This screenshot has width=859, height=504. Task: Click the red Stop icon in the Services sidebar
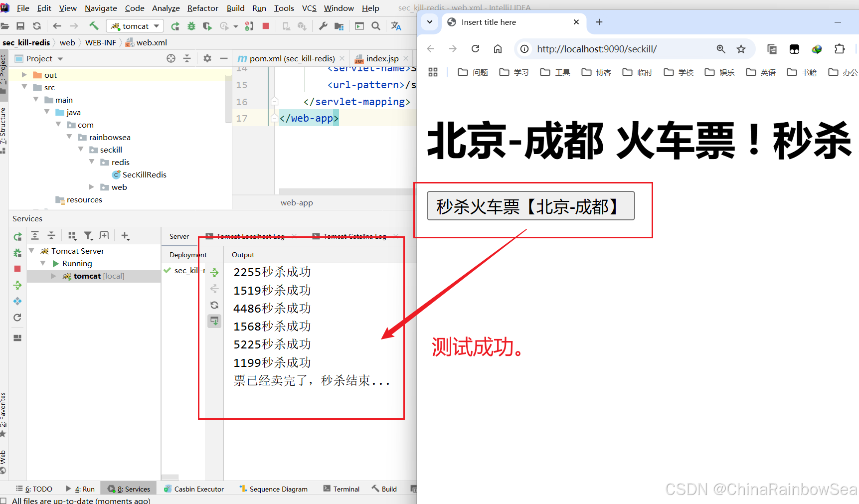pos(17,269)
